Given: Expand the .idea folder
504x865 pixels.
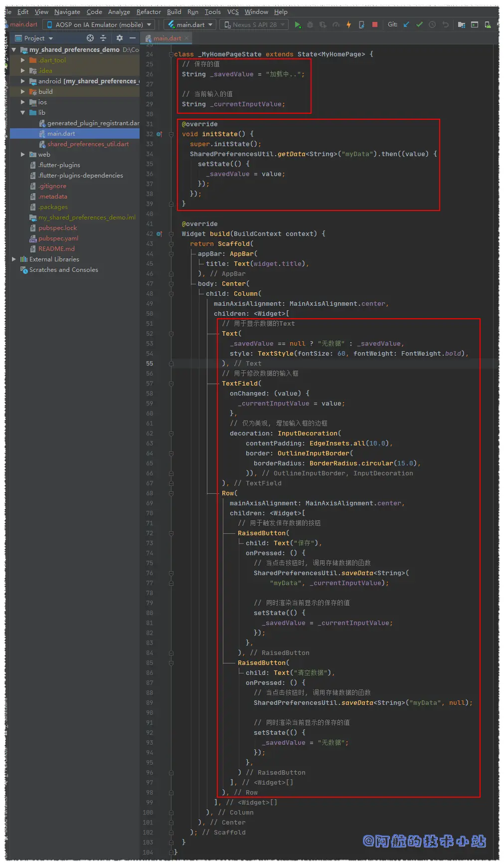Looking at the screenshot, I should pyautogui.click(x=22, y=71).
